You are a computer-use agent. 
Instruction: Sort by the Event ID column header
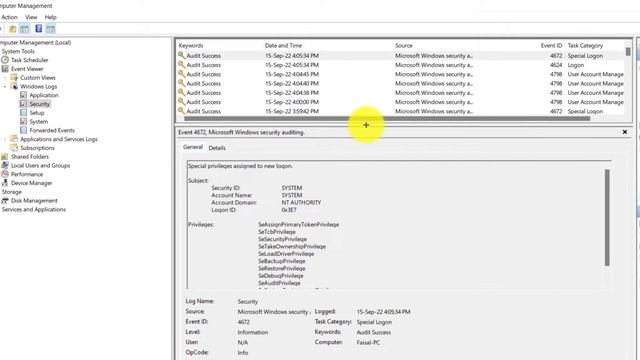(x=551, y=46)
